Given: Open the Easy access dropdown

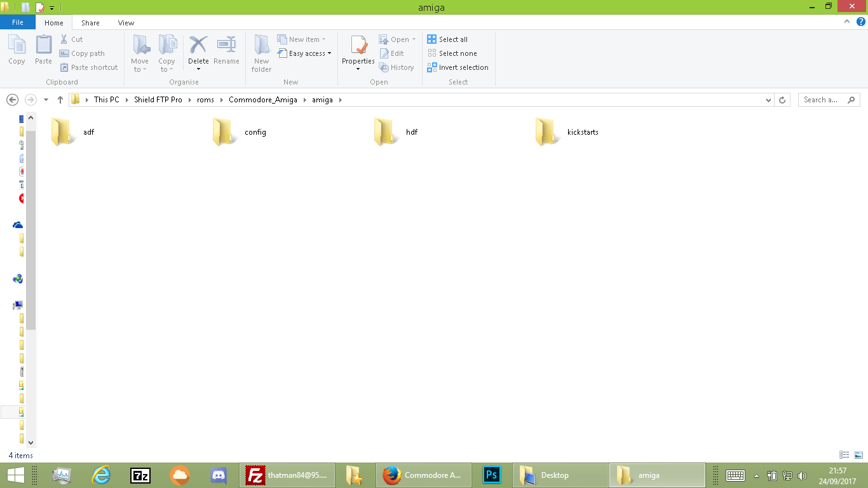Looking at the screenshot, I should coord(305,53).
